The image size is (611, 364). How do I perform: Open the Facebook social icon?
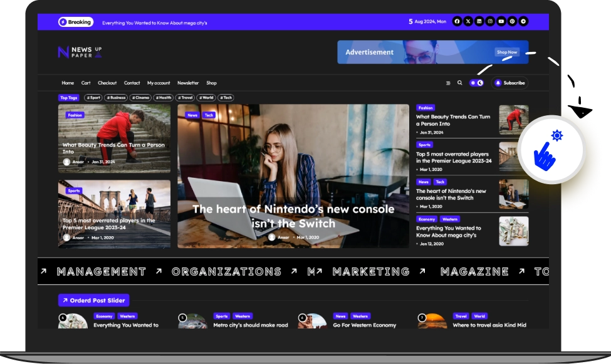click(x=457, y=21)
